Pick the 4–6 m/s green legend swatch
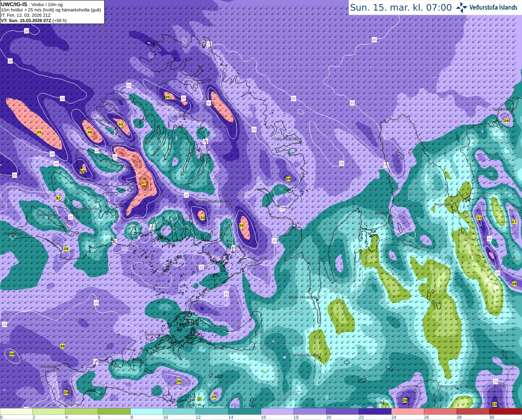The height and width of the screenshot is (420, 522). (x=82, y=411)
